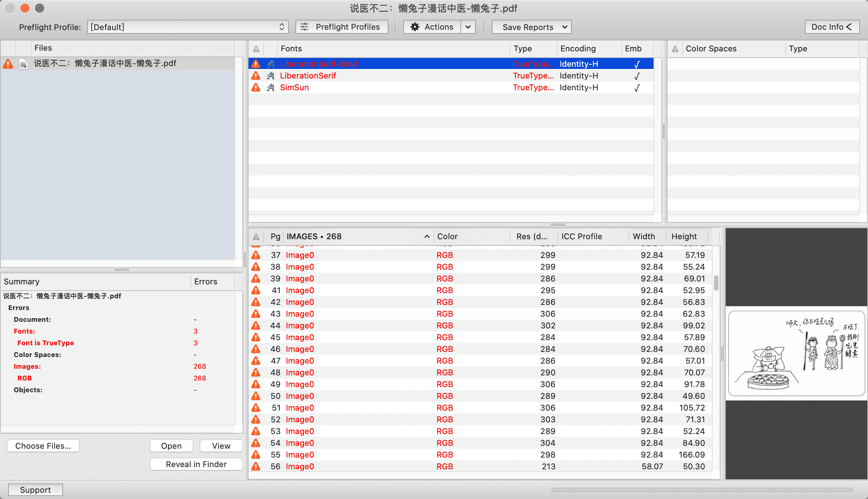868x499 pixels.
Task: Click warning icon on page 56 image row
Action: coord(256,466)
